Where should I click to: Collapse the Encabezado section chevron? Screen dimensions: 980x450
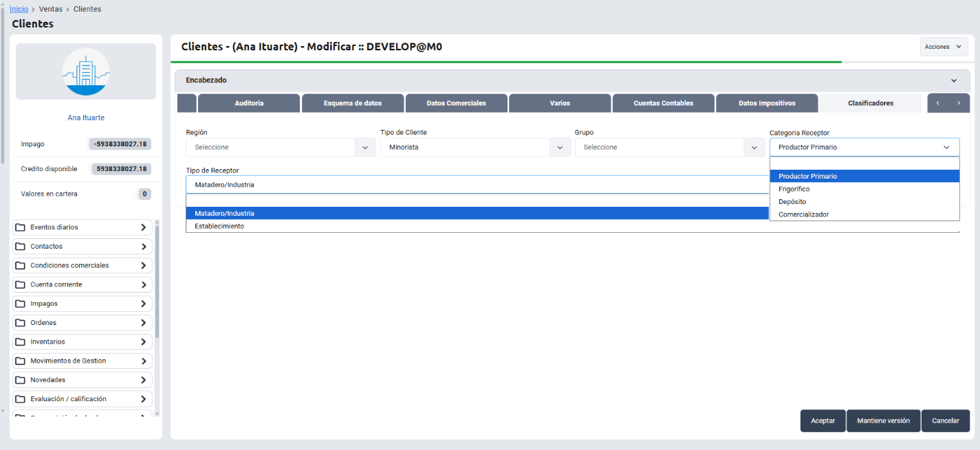954,80
